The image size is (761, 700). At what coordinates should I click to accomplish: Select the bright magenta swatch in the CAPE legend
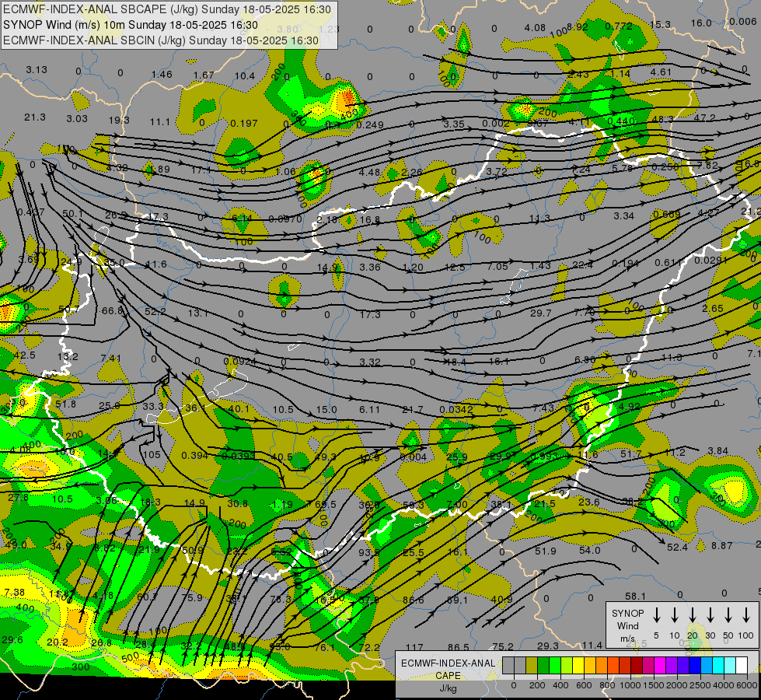[660, 666]
